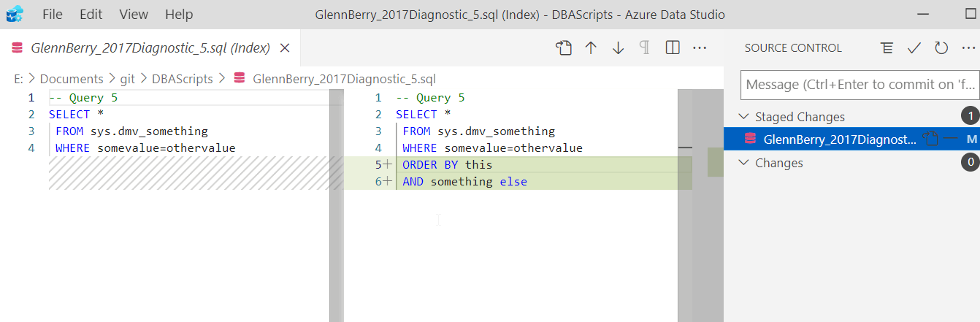This screenshot has height=322, width=980.
Task: Click the commit message input field
Action: click(860, 85)
